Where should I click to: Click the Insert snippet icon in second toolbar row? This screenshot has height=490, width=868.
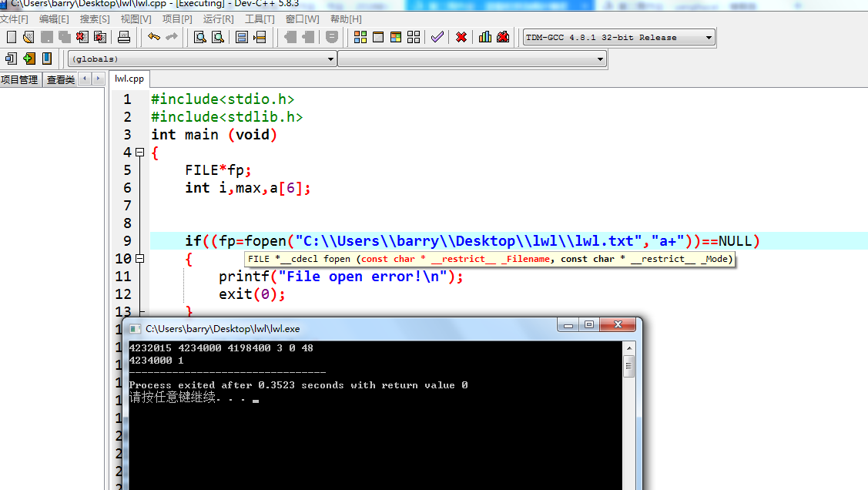(11, 58)
